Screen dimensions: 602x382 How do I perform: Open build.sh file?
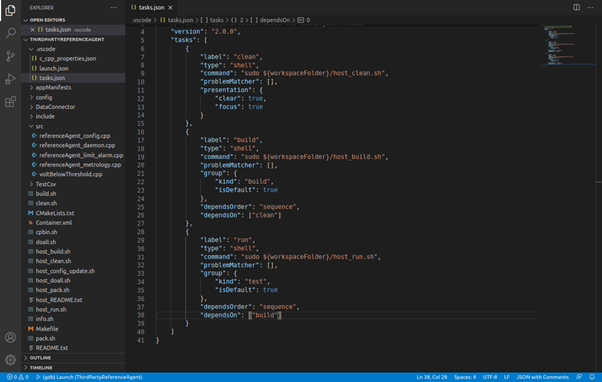pos(46,194)
